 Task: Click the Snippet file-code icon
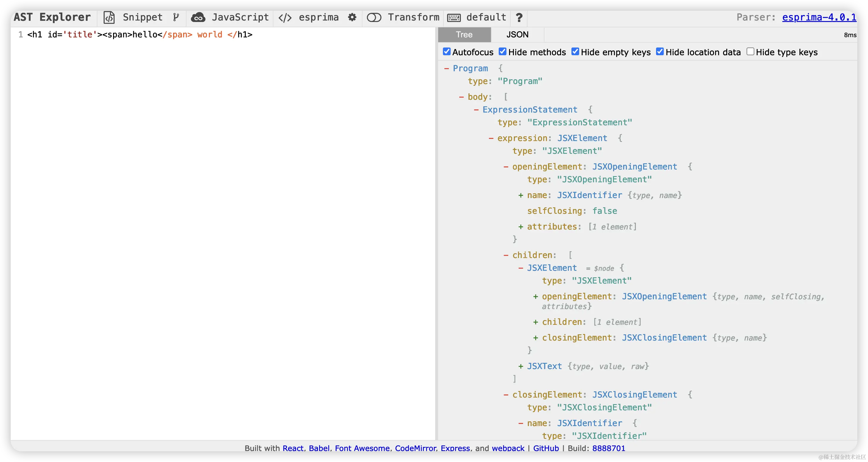109,18
